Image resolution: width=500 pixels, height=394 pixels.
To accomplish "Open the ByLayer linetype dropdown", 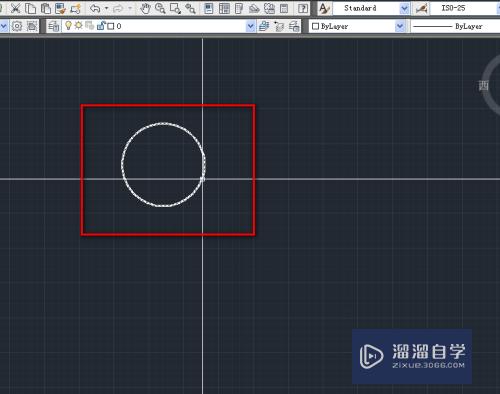I will pos(455,26).
